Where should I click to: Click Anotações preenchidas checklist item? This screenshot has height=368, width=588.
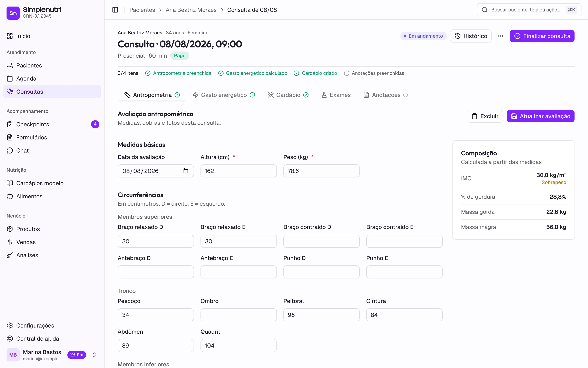coord(374,73)
